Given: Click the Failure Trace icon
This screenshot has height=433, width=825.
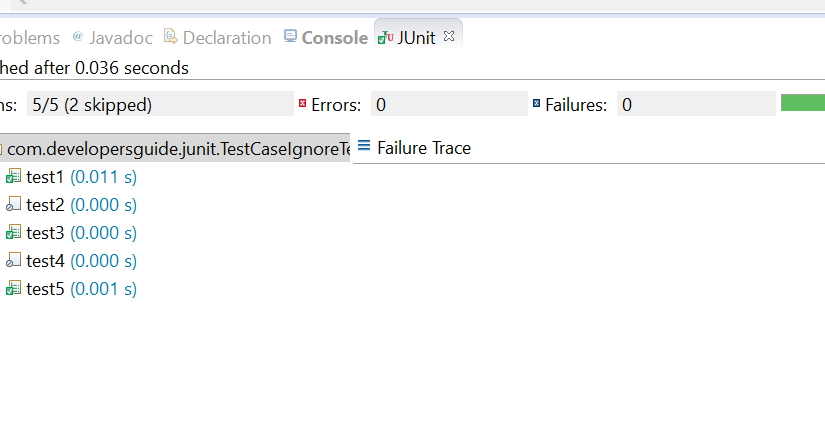Looking at the screenshot, I should [363, 146].
